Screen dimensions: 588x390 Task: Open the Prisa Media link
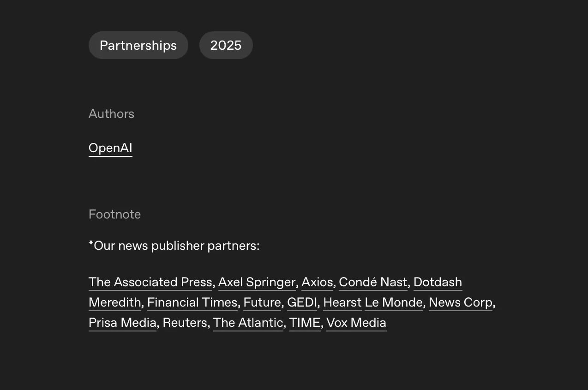click(x=122, y=323)
